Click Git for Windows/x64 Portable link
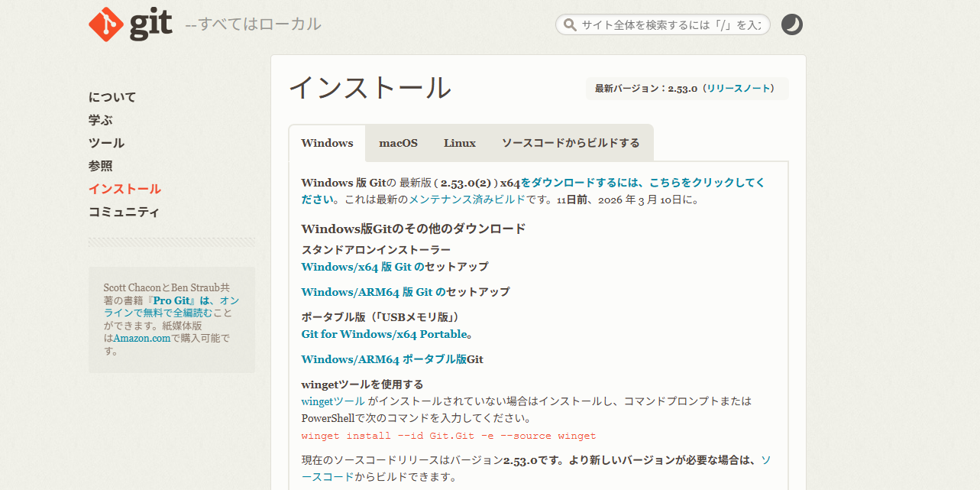The height and width of the screenshot is (490, 980). pos(382,334)
